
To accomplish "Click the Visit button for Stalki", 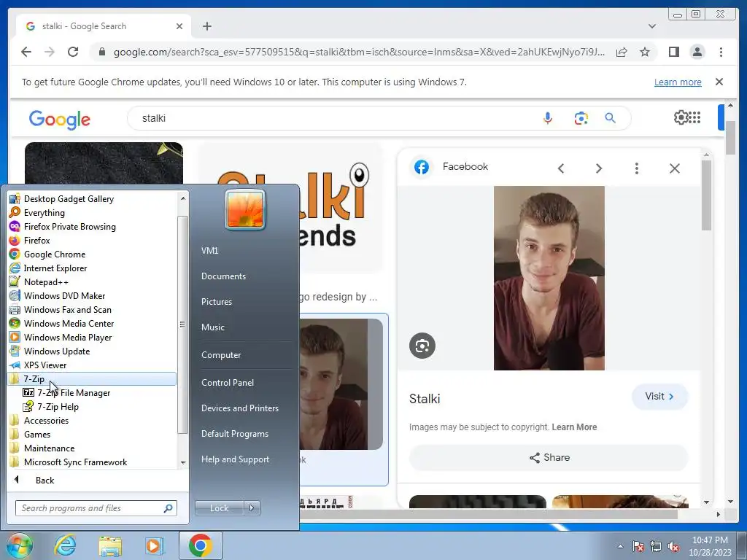I will (659, 396).
